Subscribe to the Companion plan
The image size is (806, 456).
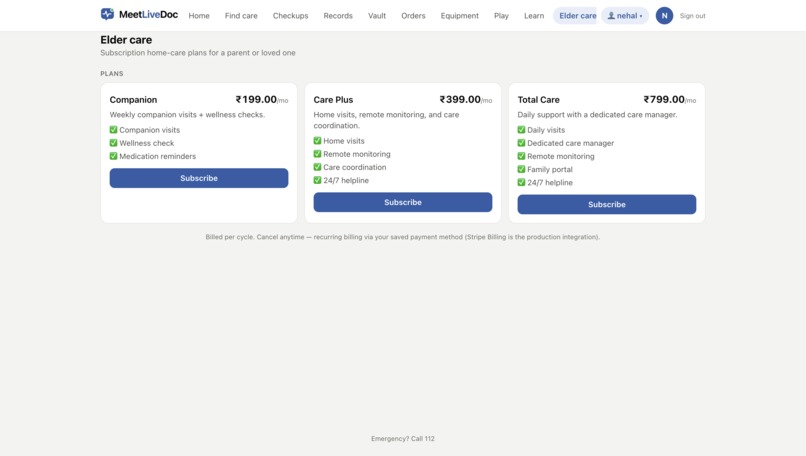[199, 178]
